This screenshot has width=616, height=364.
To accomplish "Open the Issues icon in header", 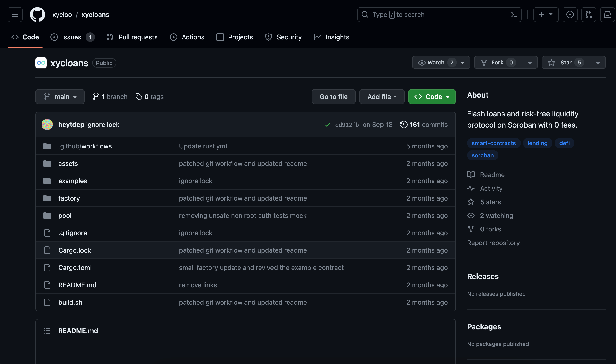I will tap(570, 15).
